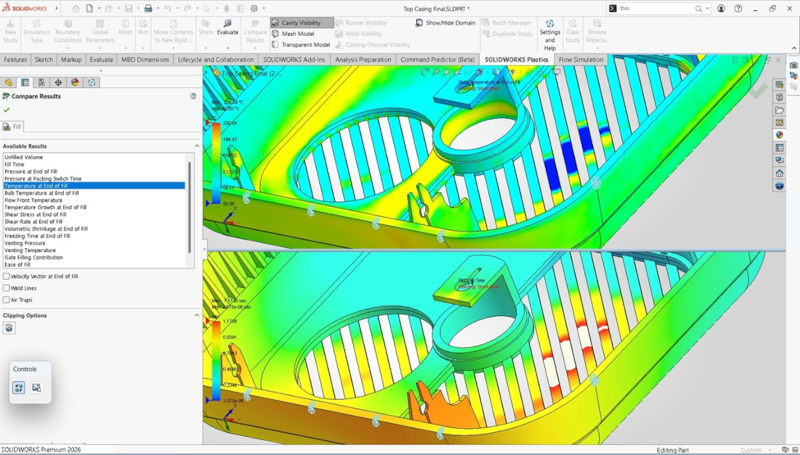Click the green checkmark to accept results
The image size is (800, 455).
tap(7, 110)
